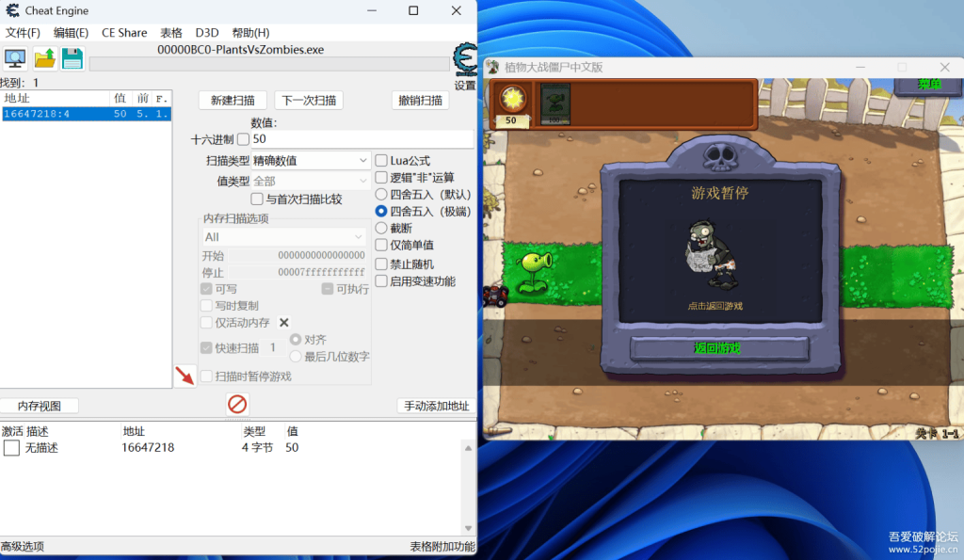The height and width of the screenshot is (560, 964).
Task: Click the Previous column header in results
Action: tap(143, 99)
